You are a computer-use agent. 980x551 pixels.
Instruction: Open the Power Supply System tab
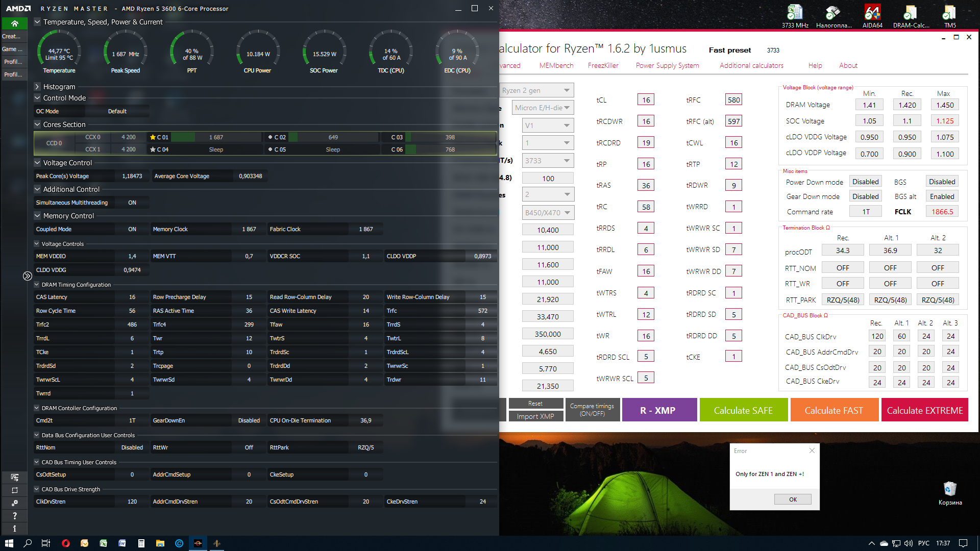click(667, 65)
